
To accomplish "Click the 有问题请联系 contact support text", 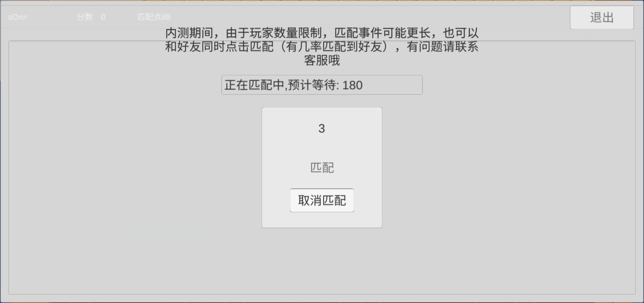I will [x=443, y=47].
